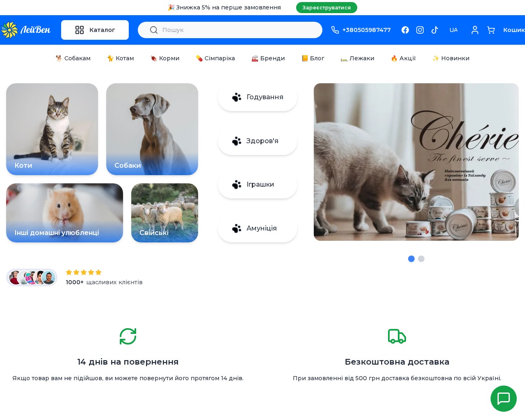Open the Instagram profile icon

tap(420, 30)
